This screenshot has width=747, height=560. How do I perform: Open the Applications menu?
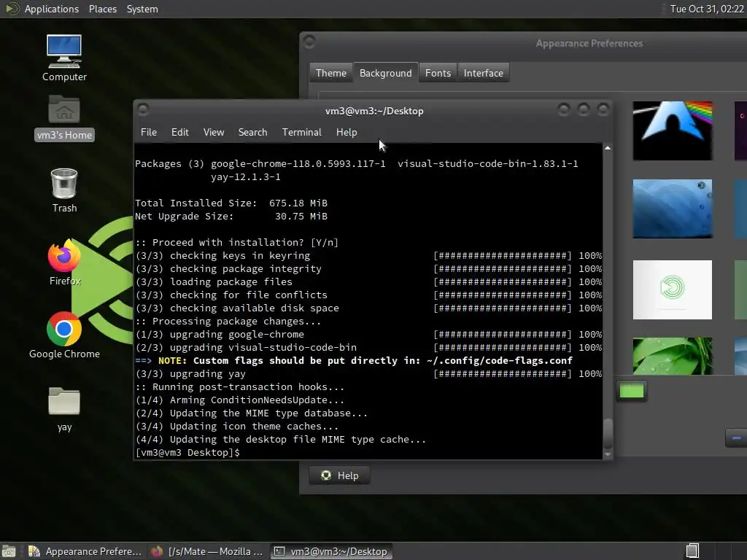(x=52, y=9)
